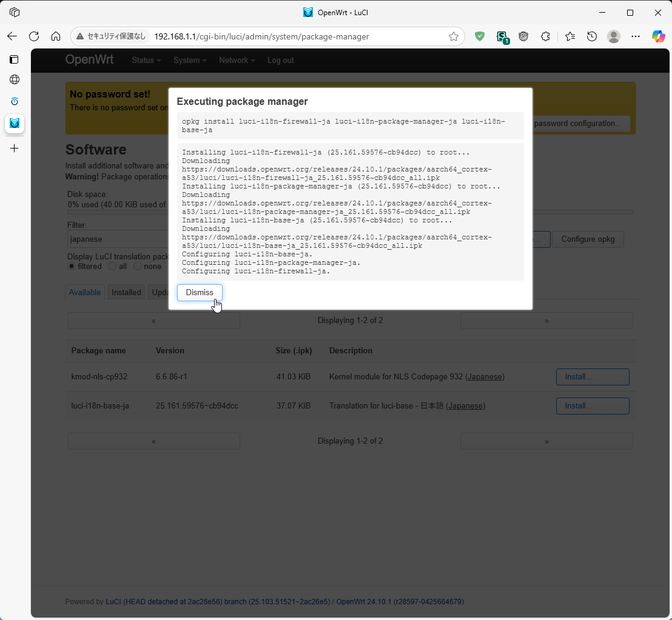Click the Size (.ipk) column header
Screen dimensions: 672x620
point(294,351)
